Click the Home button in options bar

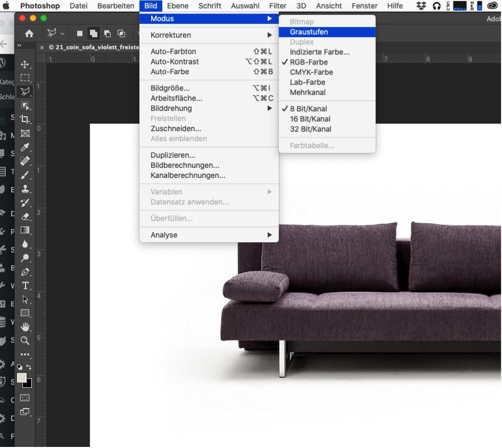[29, 33]
